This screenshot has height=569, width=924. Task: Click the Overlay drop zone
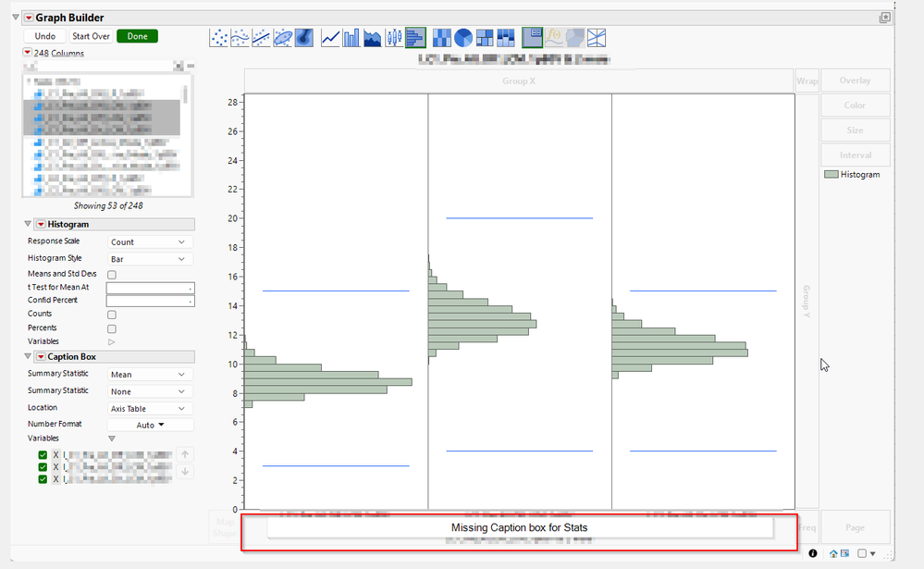(x=855, y=80)
